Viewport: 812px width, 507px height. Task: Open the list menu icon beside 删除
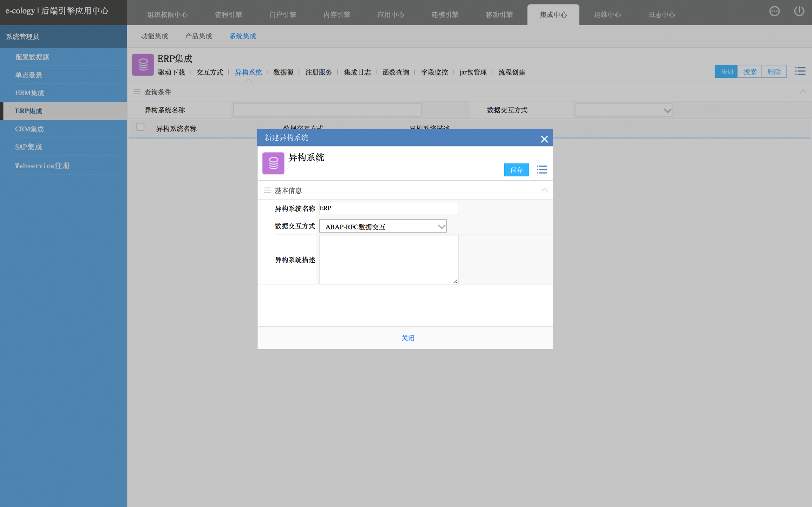pos(800,71)
